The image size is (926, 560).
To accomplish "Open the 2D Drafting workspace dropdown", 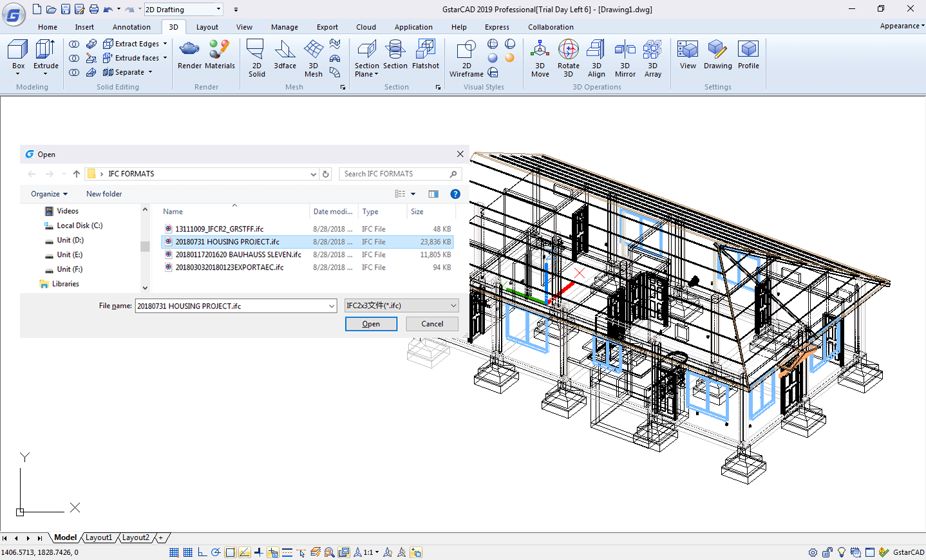I will pyautogui.click(x=218, y=9).
